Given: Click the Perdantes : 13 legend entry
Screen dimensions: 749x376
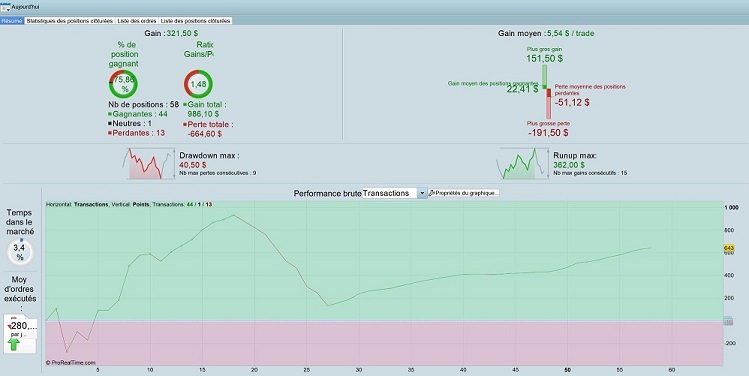Looking at the screenshot, I should (137, 133).
